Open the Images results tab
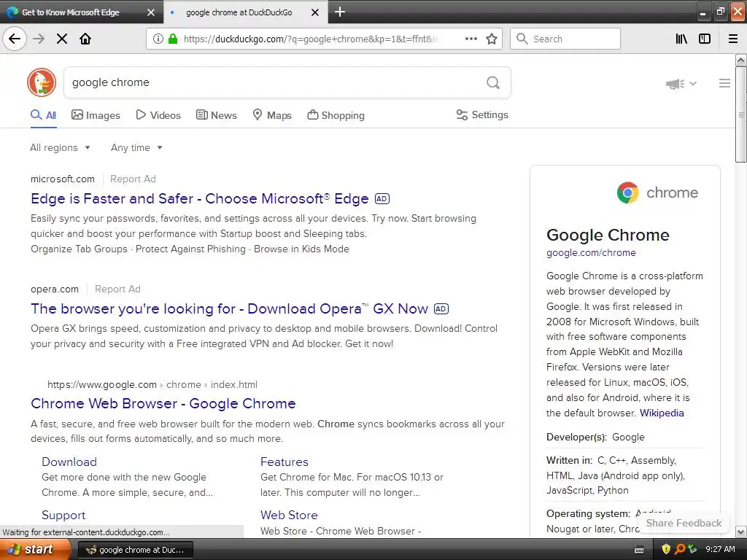This screenshot has width=747, height=560. pos(96,115)
